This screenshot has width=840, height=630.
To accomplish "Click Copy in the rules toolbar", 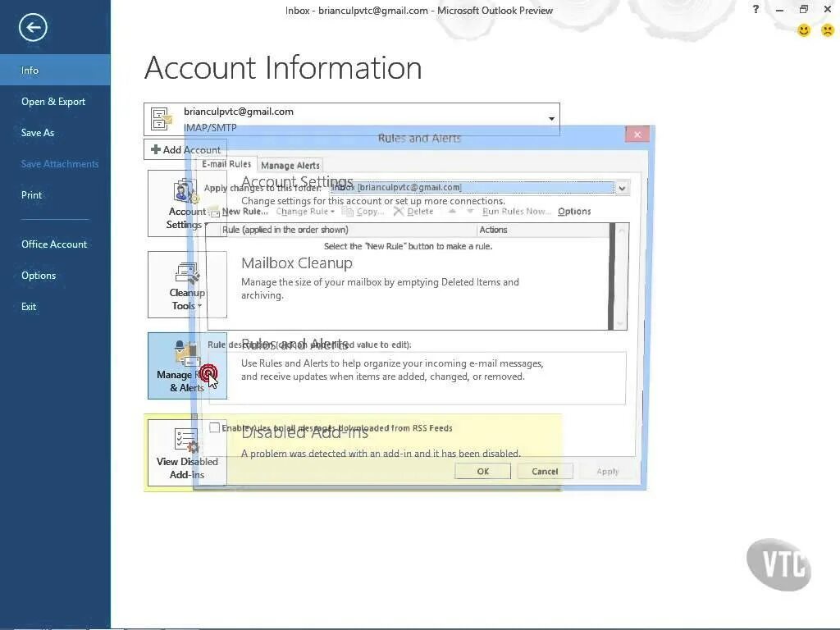I will tap(363, 212).
